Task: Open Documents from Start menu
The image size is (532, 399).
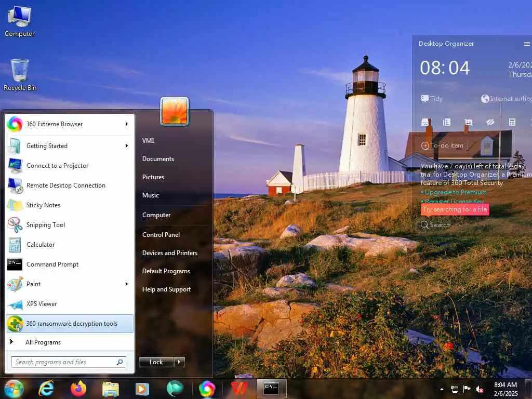Action: coord(158,159)
